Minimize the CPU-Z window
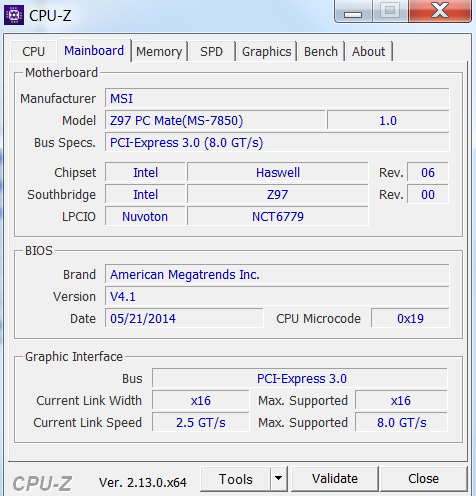 click(353, 11)
